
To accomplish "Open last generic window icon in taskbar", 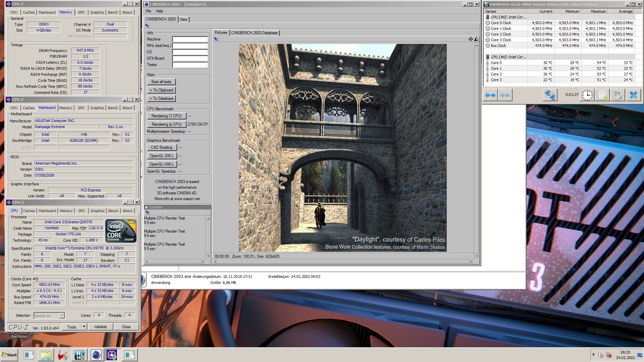I will (129, 355).
